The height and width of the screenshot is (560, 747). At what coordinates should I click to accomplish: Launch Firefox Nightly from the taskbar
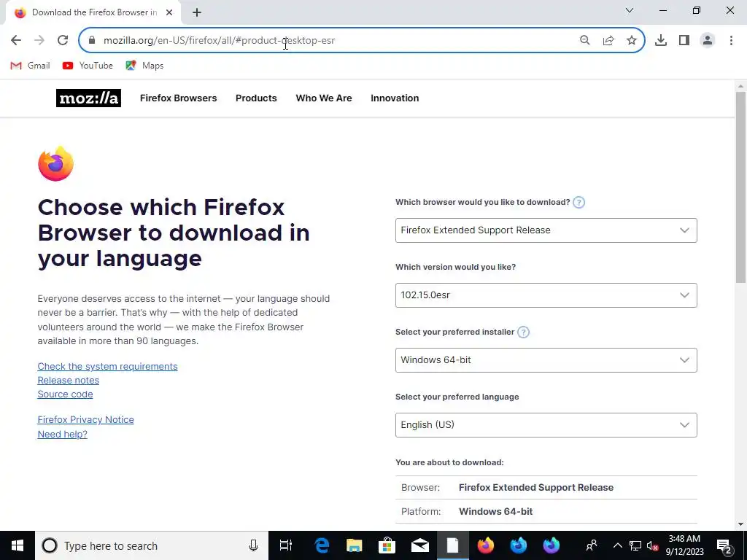click(551, 545)
